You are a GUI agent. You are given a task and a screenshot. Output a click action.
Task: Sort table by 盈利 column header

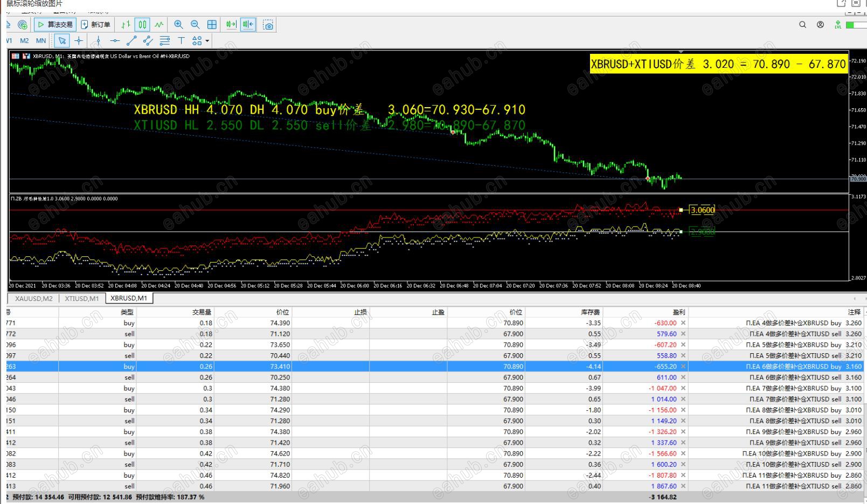pos(678,312)
